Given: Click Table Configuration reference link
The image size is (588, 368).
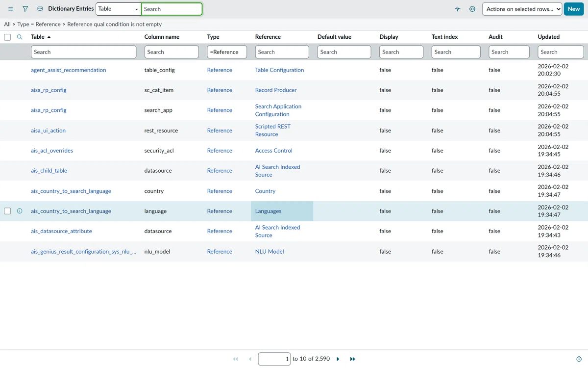Looking at the screenshot, I should (x=279, y=70).
